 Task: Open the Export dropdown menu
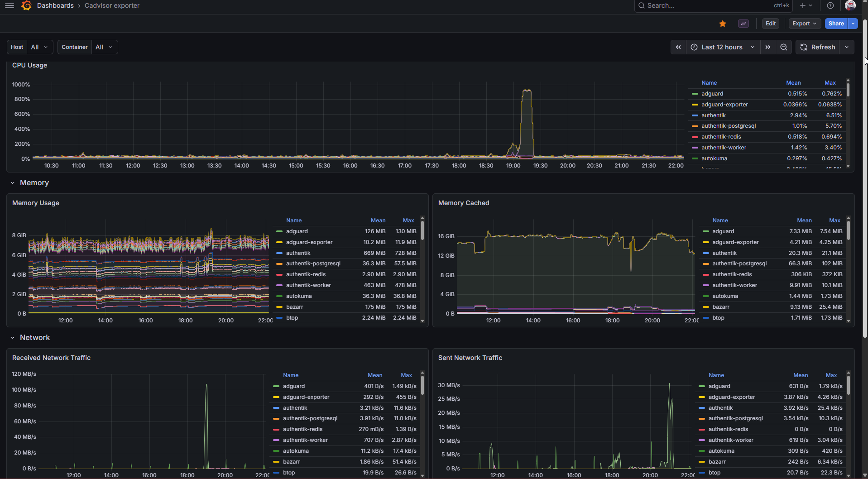click(805, 24)
